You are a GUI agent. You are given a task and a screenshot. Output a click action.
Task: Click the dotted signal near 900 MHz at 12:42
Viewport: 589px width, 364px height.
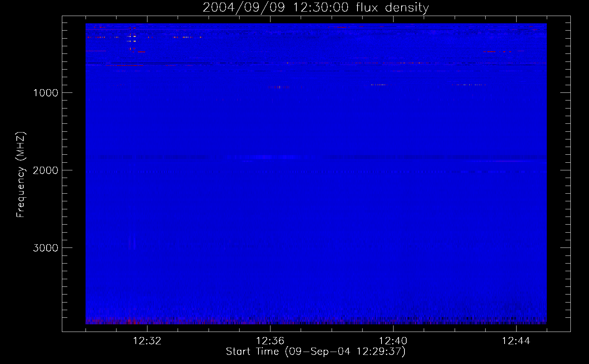coord(468,85)
